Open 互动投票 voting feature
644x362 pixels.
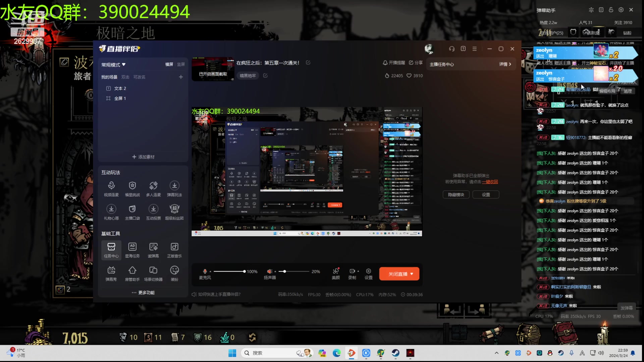tap(153, 212)
